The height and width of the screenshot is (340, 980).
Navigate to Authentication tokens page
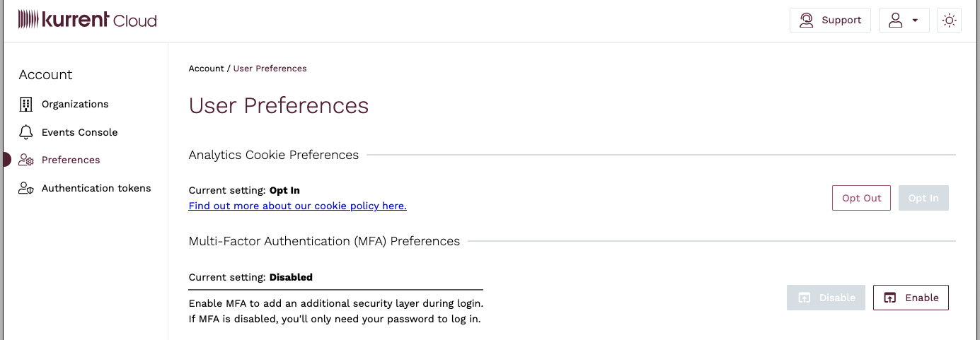pos(96,189)
